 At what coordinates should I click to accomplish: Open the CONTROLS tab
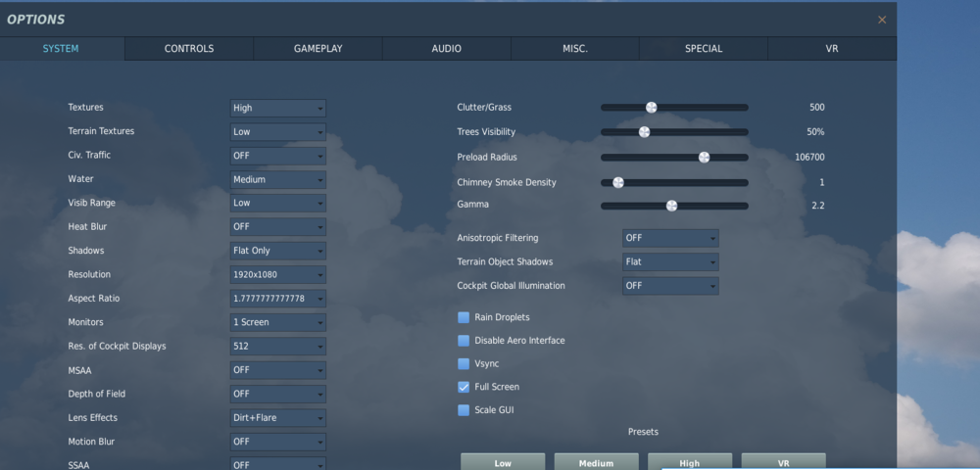coord(189,49)
